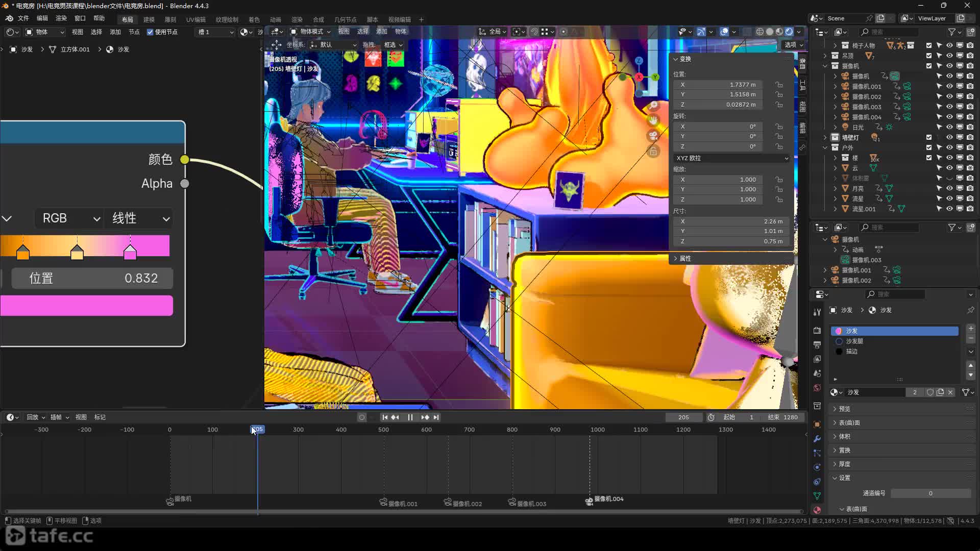This screenshot has height=551, width=980.
Task: Open the 线性 interpolation dropdown
Action: (139, 218)
